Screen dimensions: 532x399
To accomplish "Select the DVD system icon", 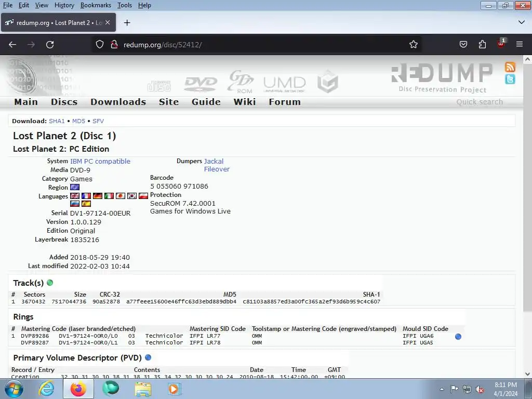I will tap(200, 84).
